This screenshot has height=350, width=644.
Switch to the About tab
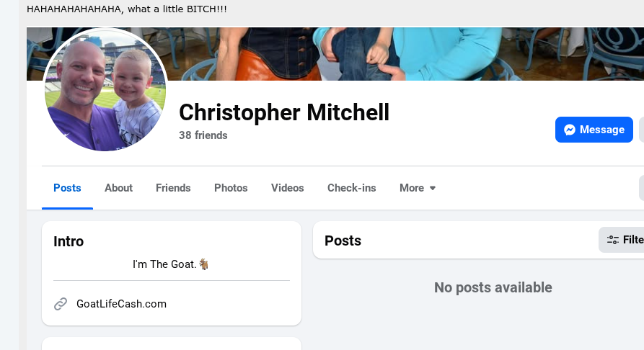coord(119,188)
